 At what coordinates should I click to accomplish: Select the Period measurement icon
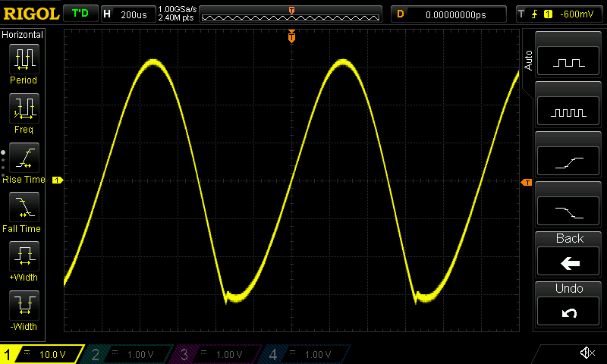pos(24,59)
